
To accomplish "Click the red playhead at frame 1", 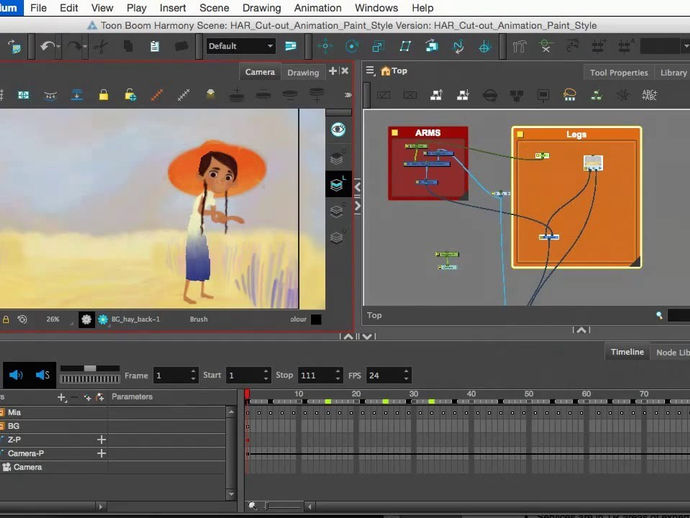I will [247, 393].
